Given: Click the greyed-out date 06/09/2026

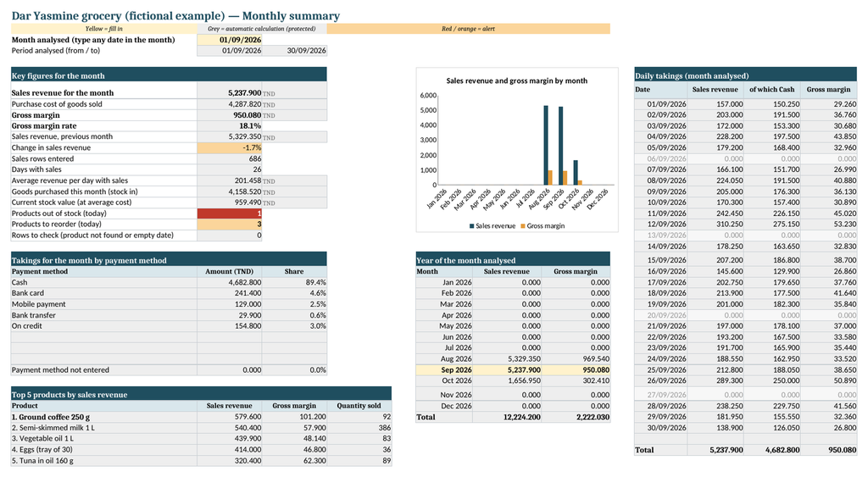Looking at the screenshot, I should click(661, 158).
